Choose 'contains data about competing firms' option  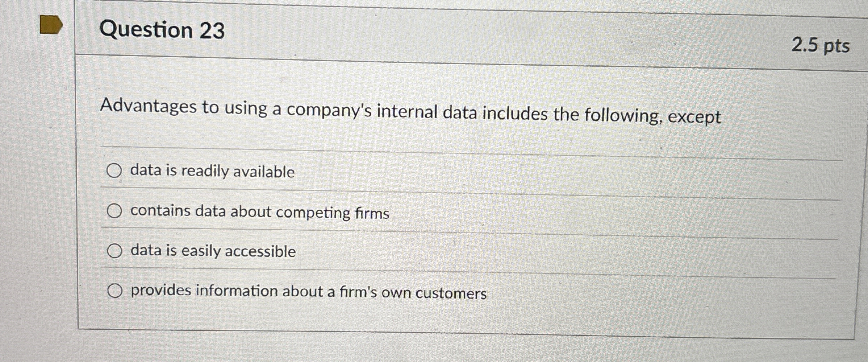click(x=114, y=211)
